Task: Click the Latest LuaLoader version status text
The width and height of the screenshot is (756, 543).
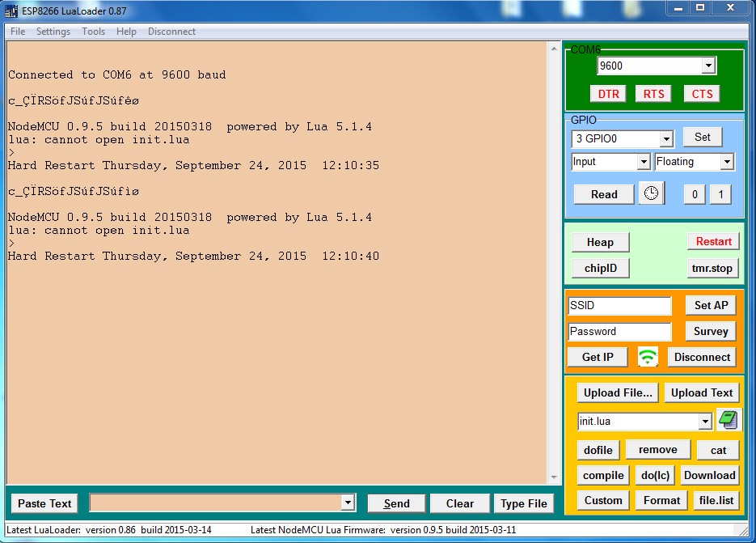Action: [109, 530]
